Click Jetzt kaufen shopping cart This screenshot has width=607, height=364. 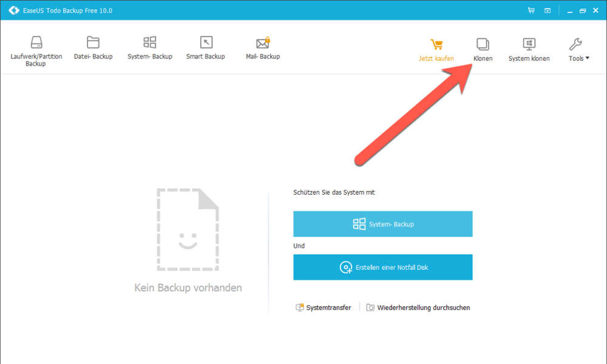436,50
